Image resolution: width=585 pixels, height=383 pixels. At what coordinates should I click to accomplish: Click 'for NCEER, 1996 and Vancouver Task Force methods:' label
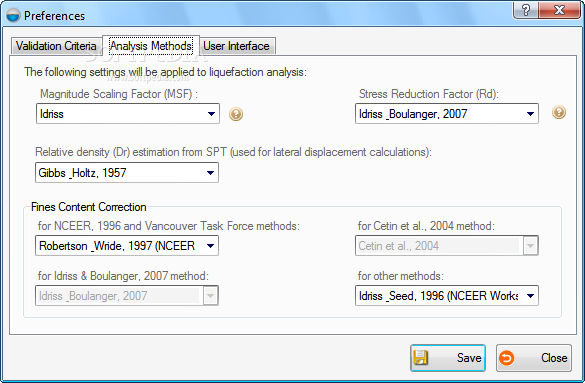point(169,226)
